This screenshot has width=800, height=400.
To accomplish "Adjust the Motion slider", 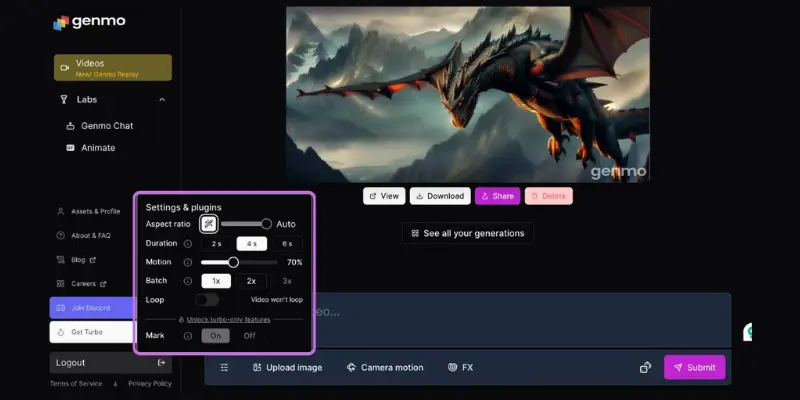I will point(239,262).
